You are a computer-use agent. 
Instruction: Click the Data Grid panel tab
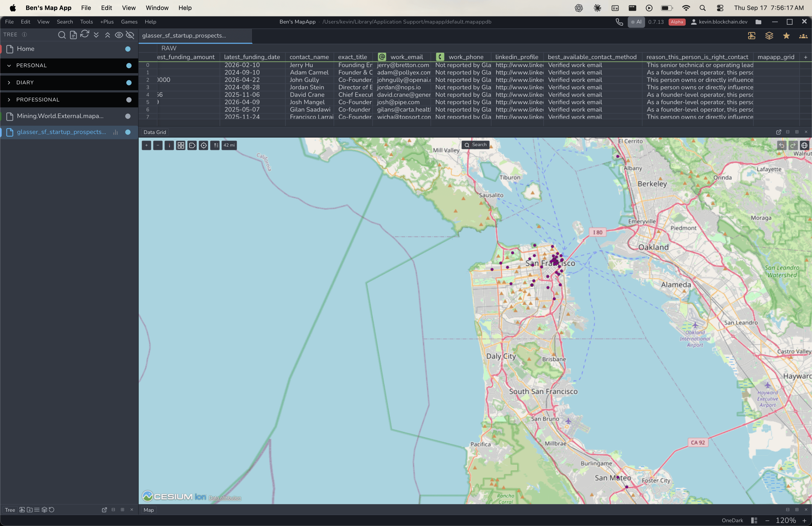coord(155,132)
